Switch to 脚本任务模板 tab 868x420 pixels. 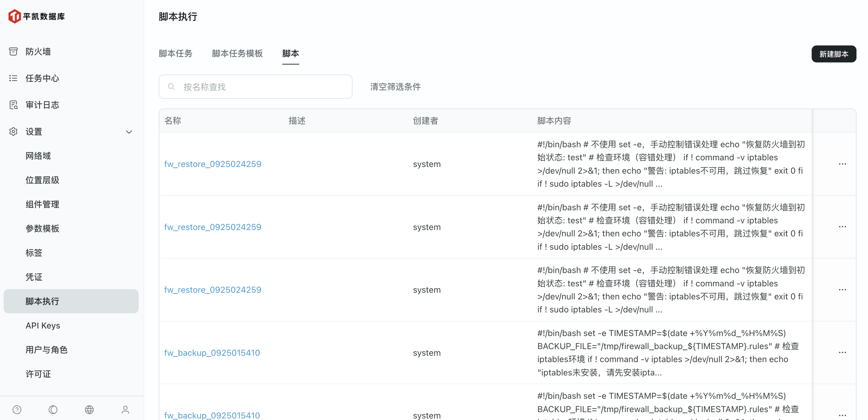[237, 53]
